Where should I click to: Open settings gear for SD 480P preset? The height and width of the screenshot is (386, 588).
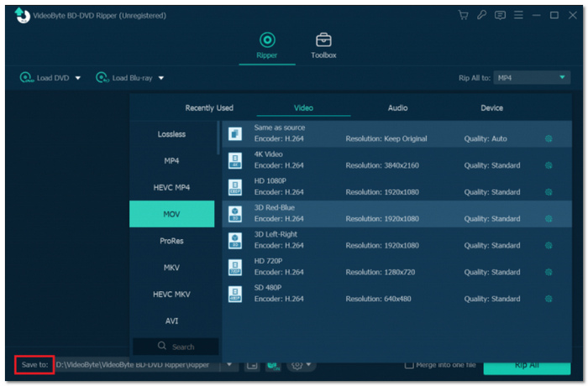pyautogui.click(x=549, y=299)
